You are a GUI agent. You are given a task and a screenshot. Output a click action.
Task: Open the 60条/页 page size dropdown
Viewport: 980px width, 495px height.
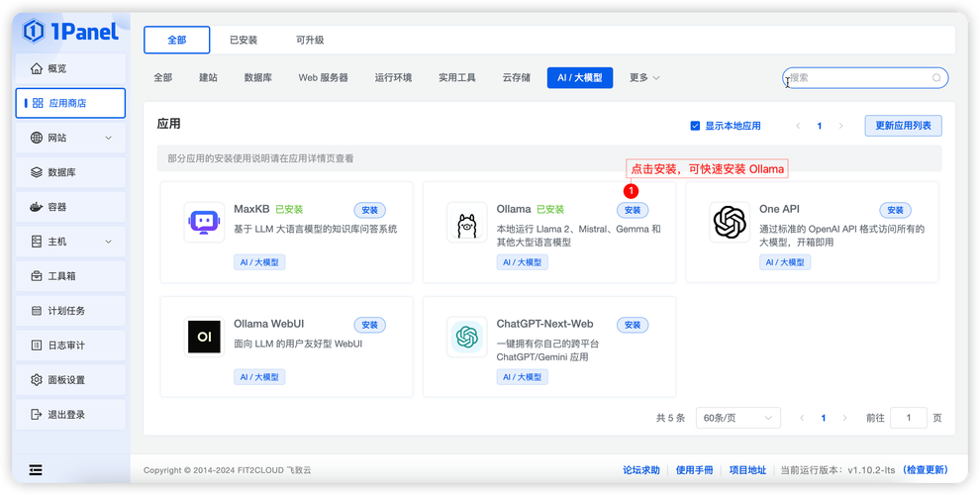738,418
